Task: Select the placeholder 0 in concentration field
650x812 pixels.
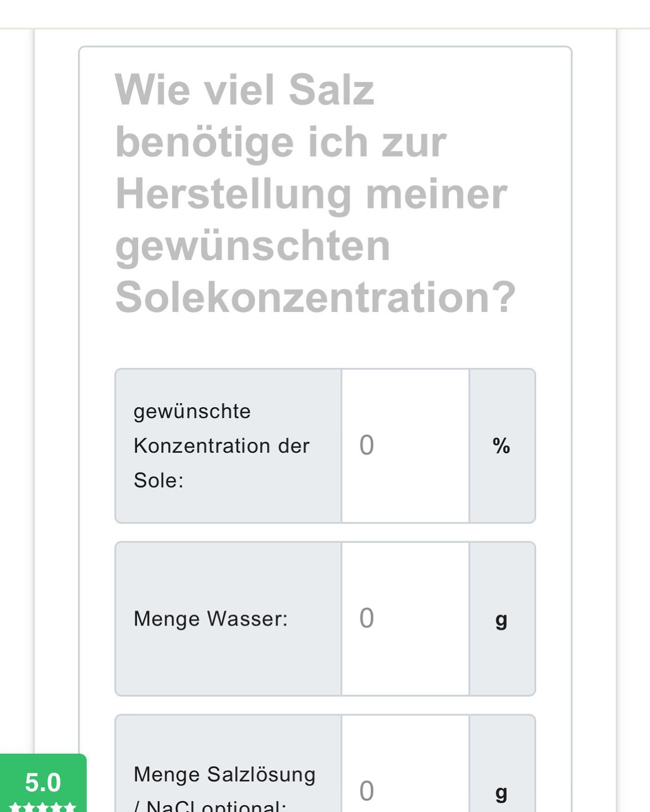Action: (x=367, y=446)
